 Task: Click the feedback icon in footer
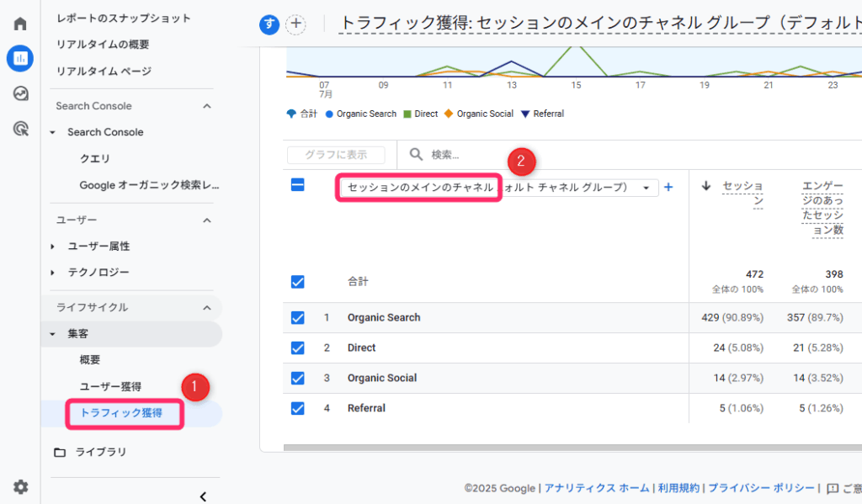833,488
